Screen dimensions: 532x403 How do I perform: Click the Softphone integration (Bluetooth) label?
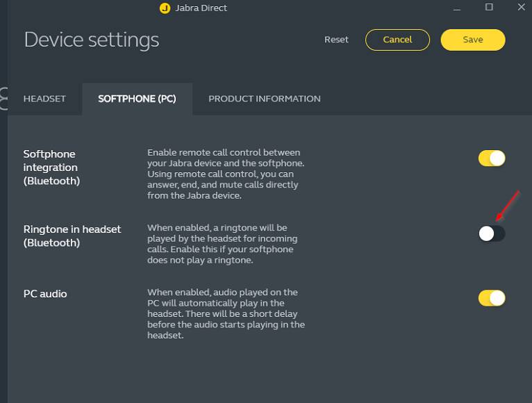51,167
